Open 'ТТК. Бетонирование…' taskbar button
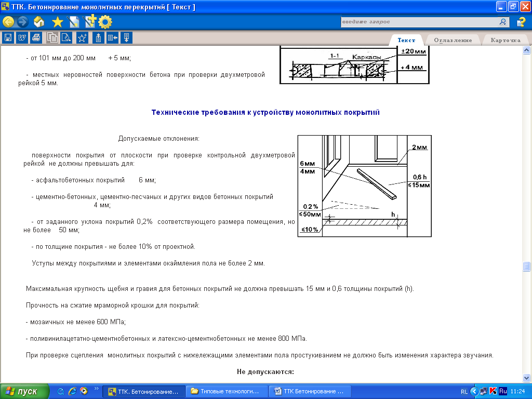The width and height of the screenshot is (532, 399). click(x=144, y=392)
